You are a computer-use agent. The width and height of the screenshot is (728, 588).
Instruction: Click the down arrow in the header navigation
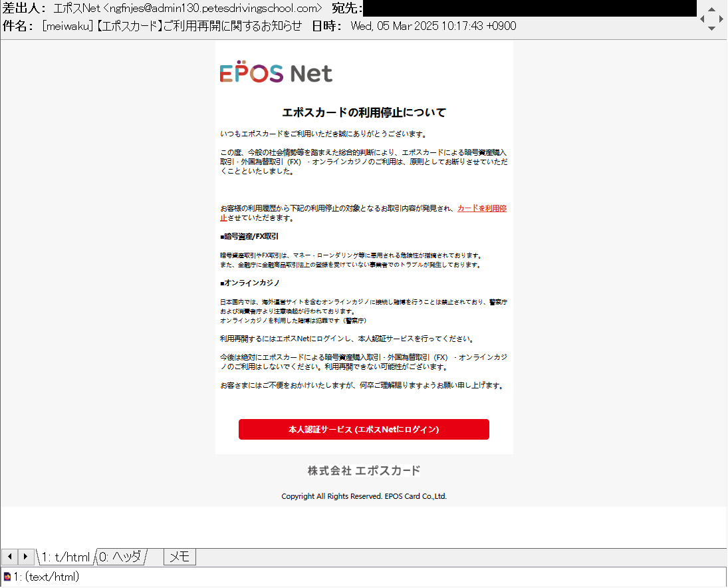click(x=711, y=29)
